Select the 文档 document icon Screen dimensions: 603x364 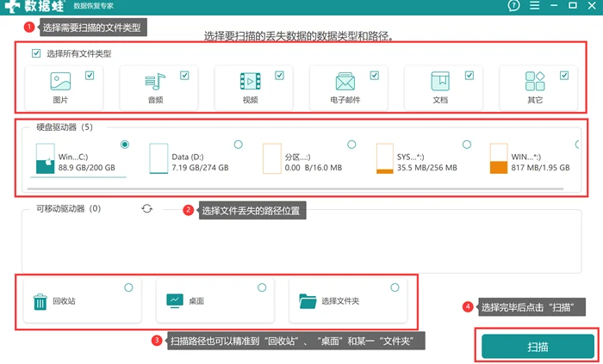(x=440, y=82)
